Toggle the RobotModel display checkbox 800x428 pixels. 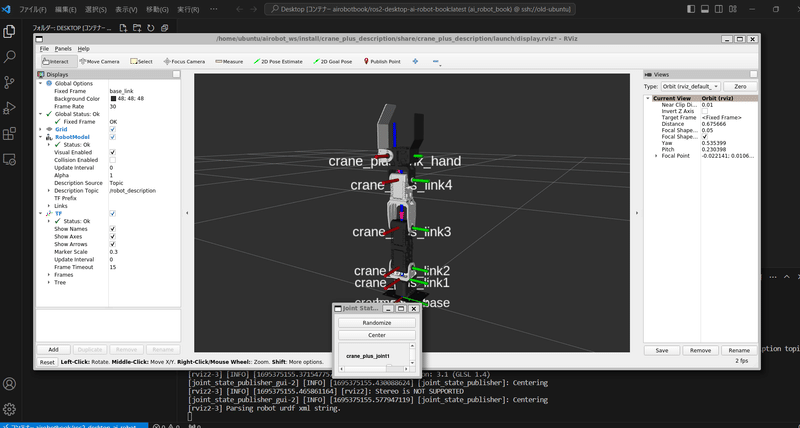[x=112, y=137]
